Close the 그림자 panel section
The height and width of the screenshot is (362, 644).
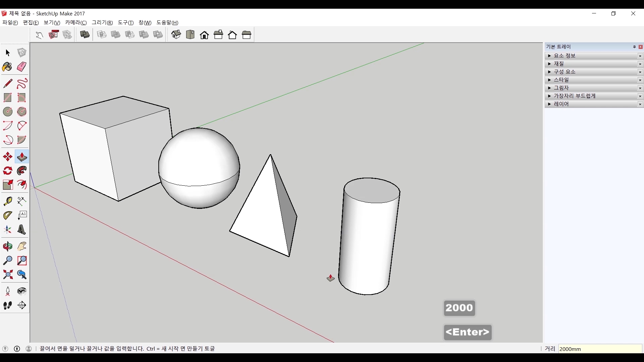tap(640, 88)
